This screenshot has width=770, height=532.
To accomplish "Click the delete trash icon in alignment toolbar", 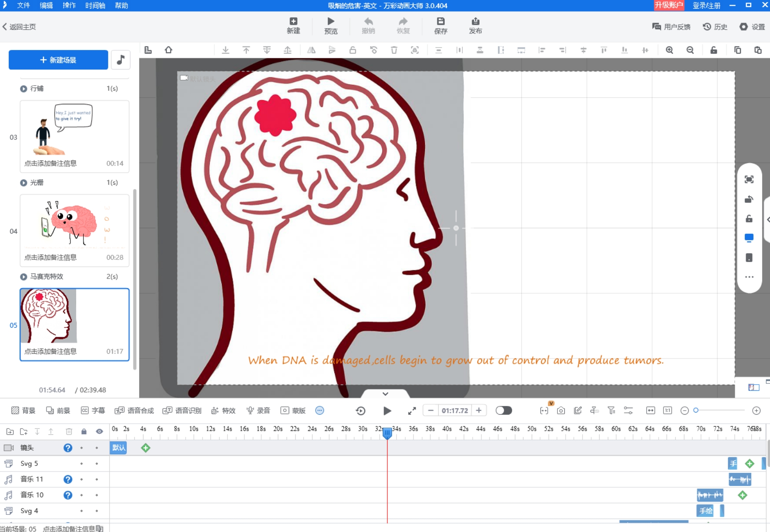I will tap(394, 50).
